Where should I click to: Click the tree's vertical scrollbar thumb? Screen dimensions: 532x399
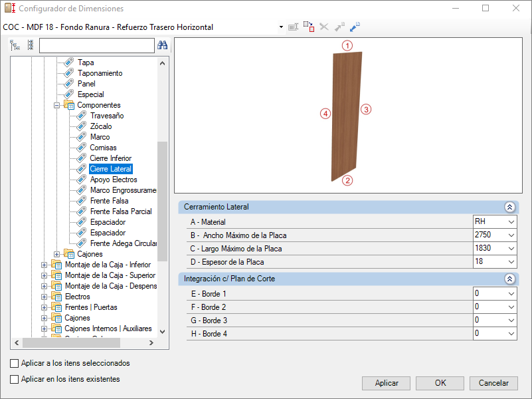(x=163, y=201)
